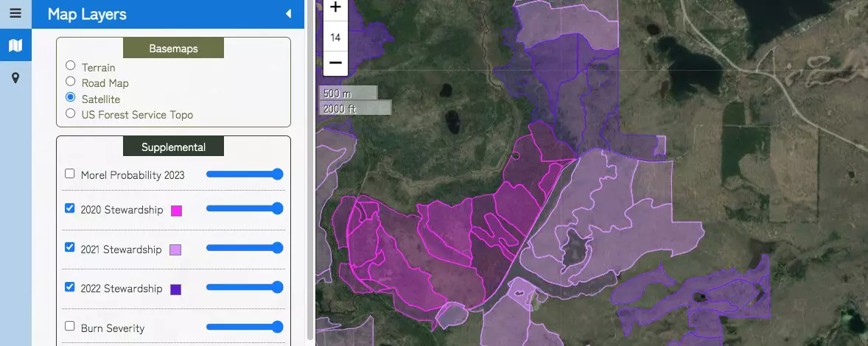Click the Burn Severity opacity slider
This screenshot has height=346, width=868.
click(245, 327)
